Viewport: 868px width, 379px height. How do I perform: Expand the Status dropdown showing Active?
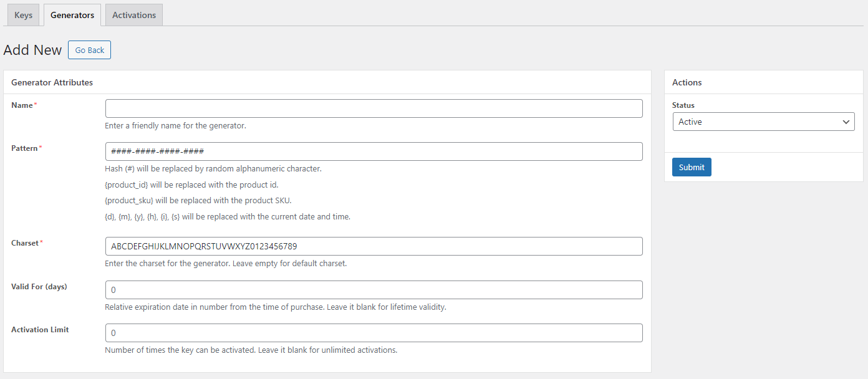(763, 122)
